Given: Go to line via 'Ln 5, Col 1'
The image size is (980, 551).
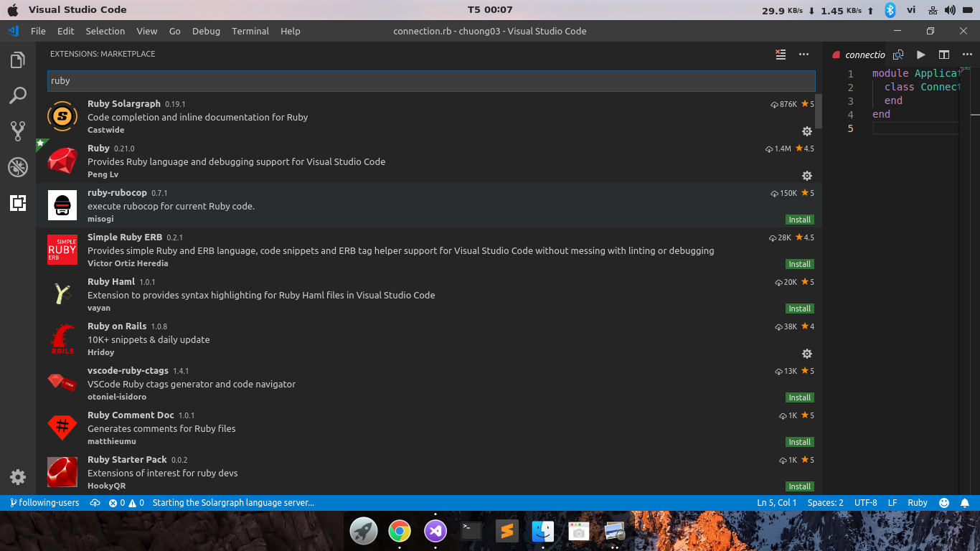Looking at the screenshot, I should 777,503.
